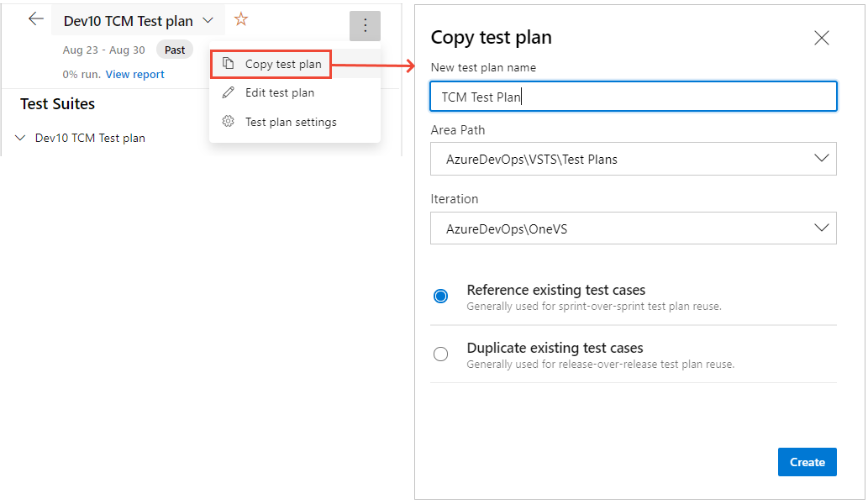Click the pencil icon for Edit test plan
Viewport: 868px width, 504px height.
tap(227, 92)
